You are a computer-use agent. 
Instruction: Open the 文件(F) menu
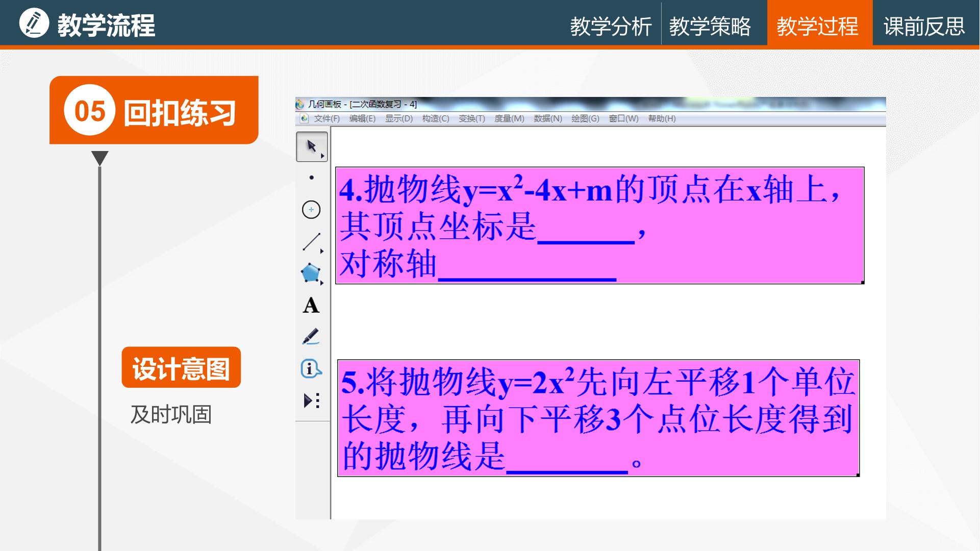(x=326, y=118)
